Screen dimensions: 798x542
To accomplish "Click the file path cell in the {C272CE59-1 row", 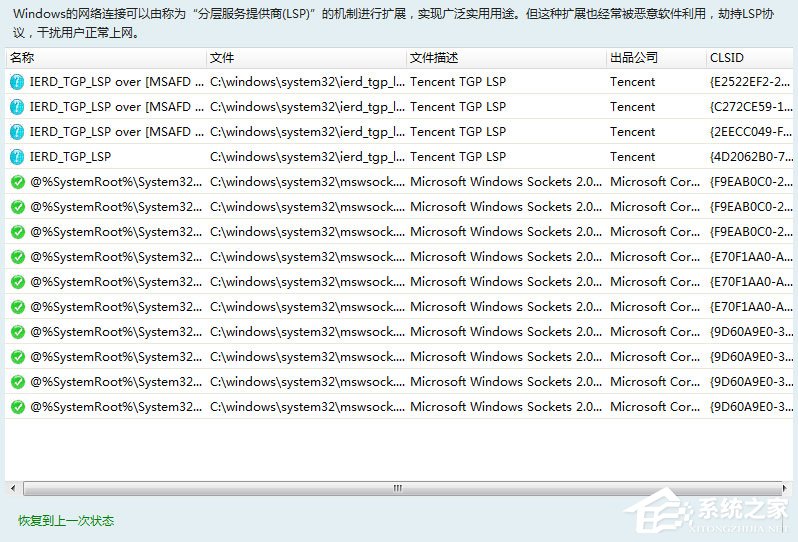I will 307,107.
